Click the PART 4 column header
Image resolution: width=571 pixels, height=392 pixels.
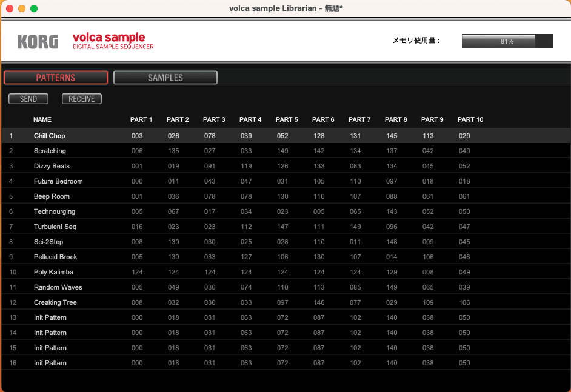[250, 119]
